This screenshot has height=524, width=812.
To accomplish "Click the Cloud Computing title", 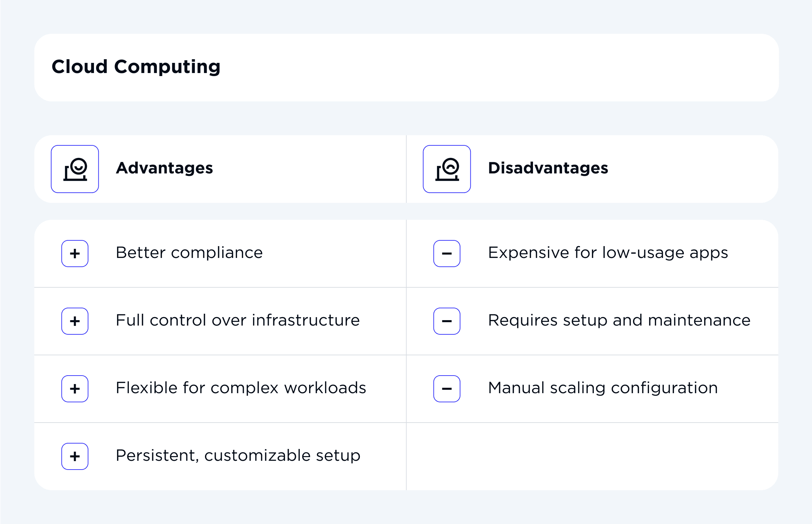I will (136, 67).
